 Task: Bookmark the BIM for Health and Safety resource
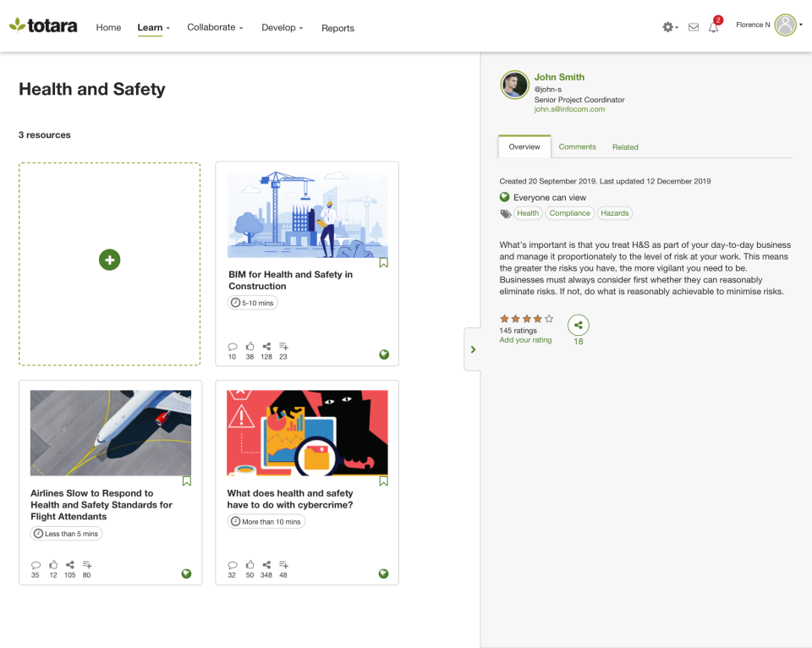pos(383,262)
